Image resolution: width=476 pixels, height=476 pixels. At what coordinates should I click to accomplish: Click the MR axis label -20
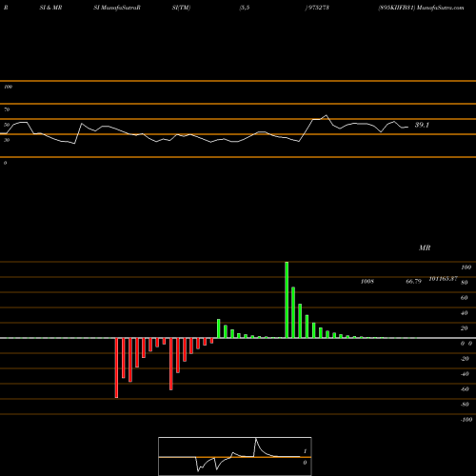(x=465, y=359)
